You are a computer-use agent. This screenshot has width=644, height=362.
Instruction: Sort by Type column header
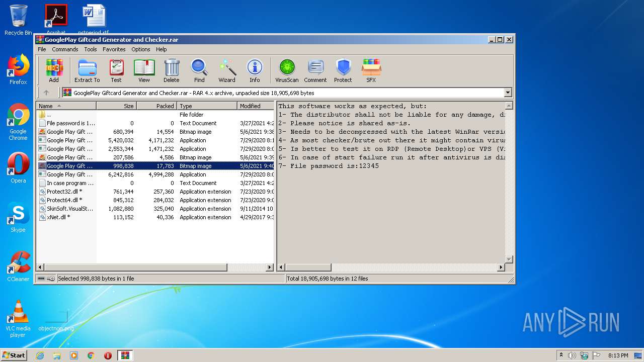207,106
